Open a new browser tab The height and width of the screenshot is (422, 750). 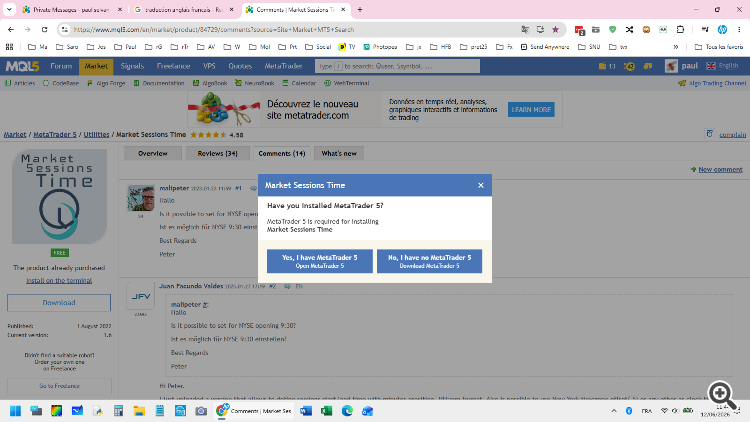(x=360, y=10)
